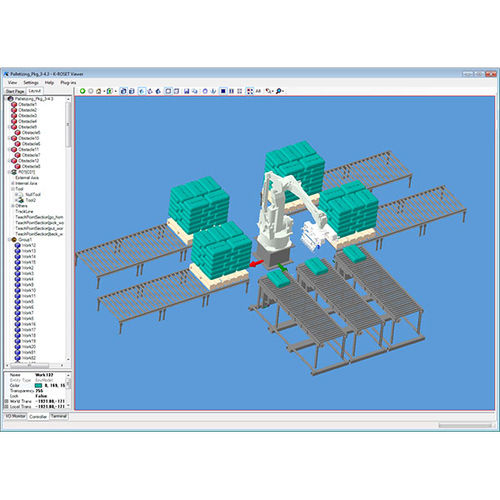Switch to the Controller tab
This screenshot has height=500, width=500.
tap(38, 417)
